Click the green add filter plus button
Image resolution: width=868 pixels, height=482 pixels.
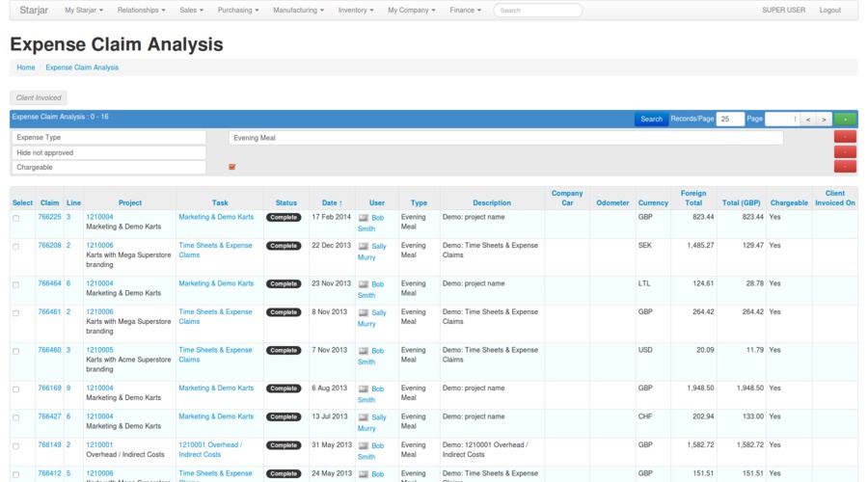pos(845,119)
